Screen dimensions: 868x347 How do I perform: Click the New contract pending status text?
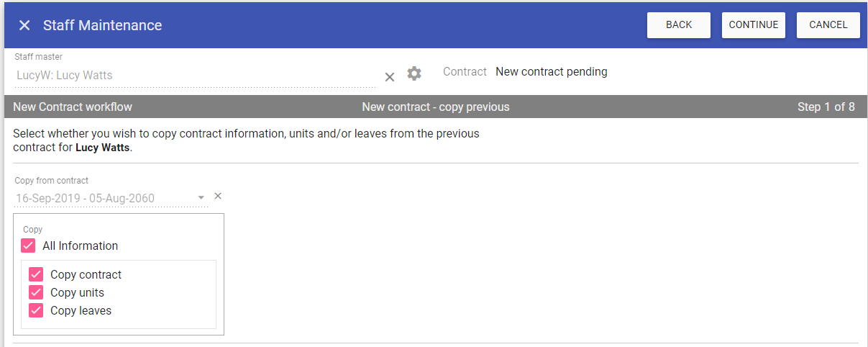551,72
